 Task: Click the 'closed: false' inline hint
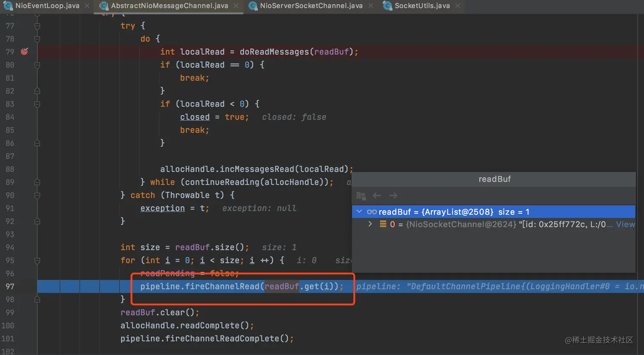(294, 117)
